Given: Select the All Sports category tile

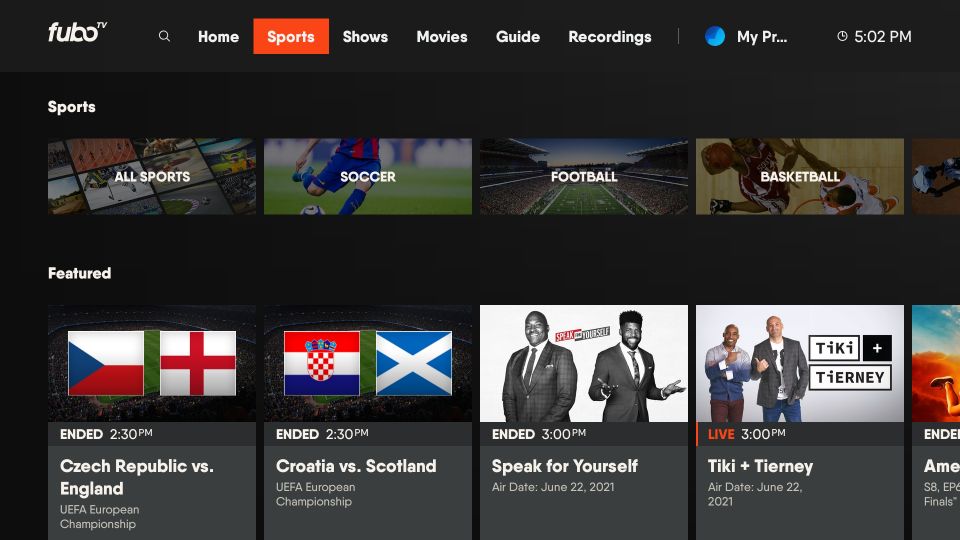Looking at the screenshot, I should [152, 176].
